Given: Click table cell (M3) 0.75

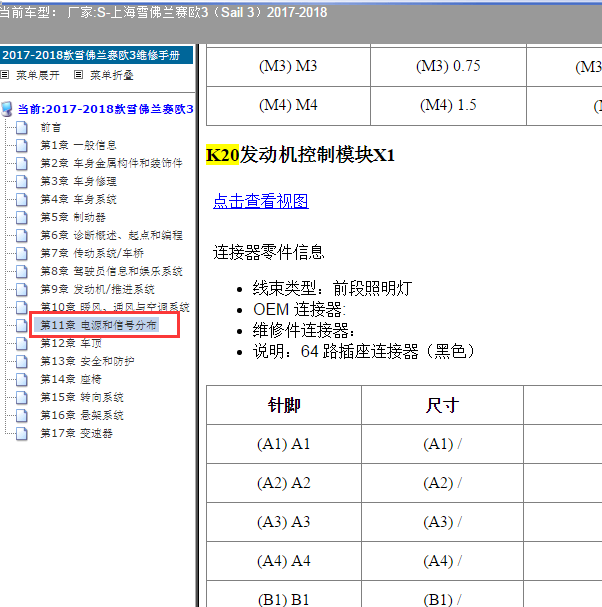Looking at the screenshot, I should (448, 66).
